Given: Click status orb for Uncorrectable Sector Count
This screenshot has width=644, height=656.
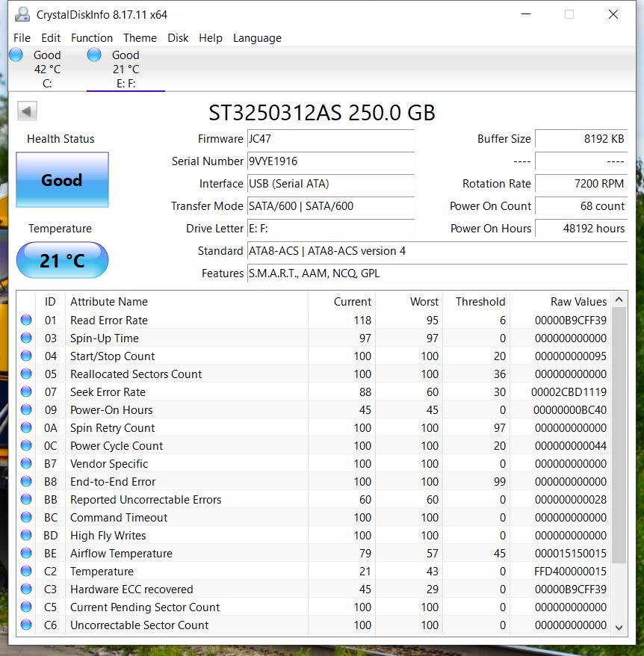Looking at the screenshot, I should click(26, 625).
